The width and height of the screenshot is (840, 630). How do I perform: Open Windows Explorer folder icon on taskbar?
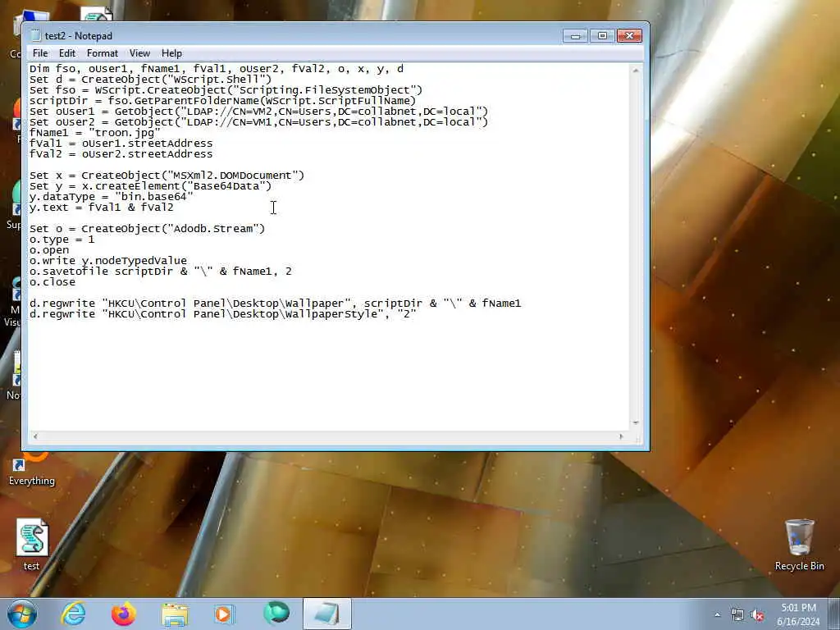[x=175, y=614]
